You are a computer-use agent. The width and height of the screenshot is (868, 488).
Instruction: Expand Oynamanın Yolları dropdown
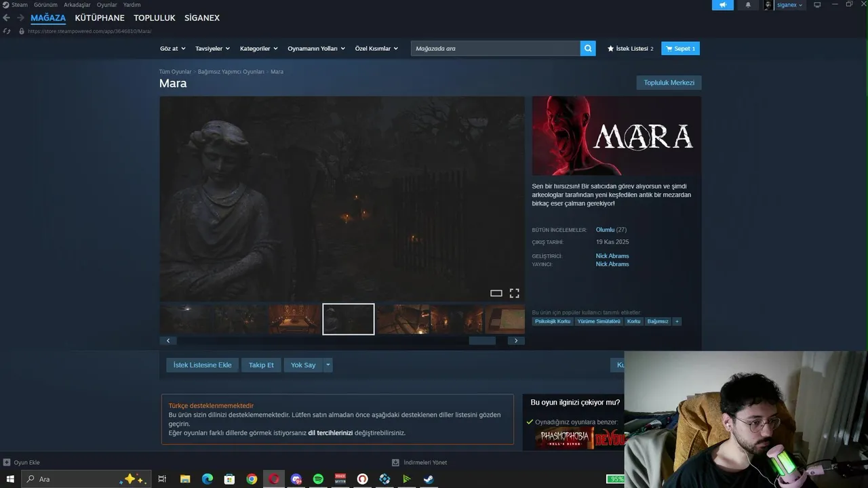(316, 48)
